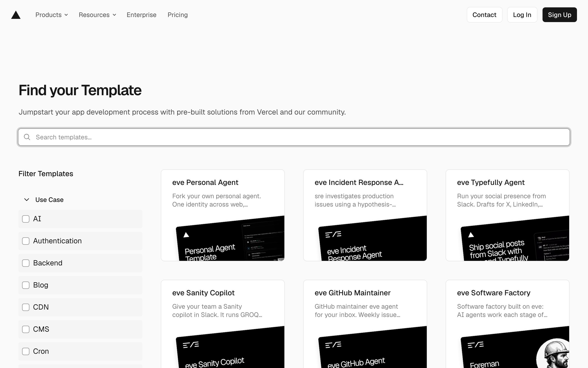This screenshot has height=368, width=588.
Task: Click the 'Give your team a Sanity' description
Action: 217,310
